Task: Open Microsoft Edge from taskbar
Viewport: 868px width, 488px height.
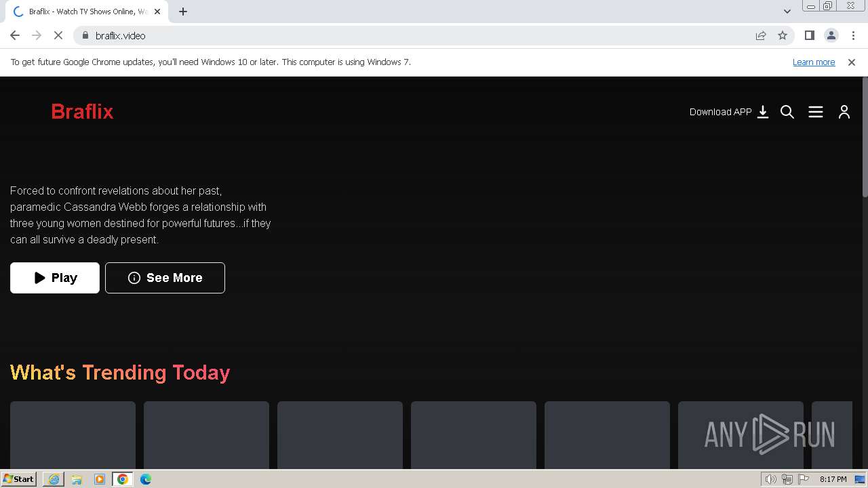Action: click(146, 479)
